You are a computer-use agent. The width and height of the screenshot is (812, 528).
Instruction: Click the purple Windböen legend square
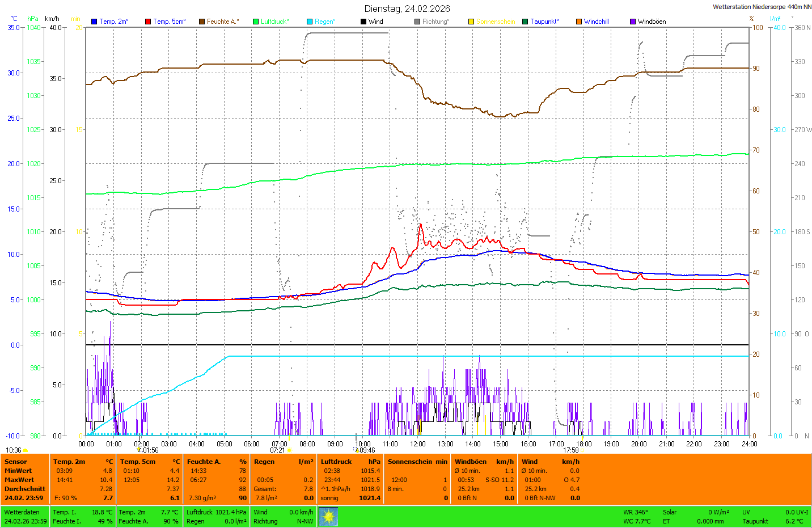coord(633,22)
